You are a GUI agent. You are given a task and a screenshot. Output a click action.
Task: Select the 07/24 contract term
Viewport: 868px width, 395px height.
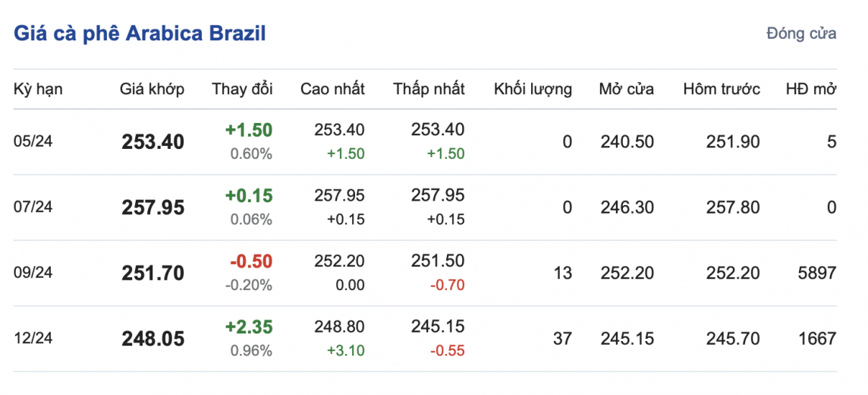tap(33, 207)
